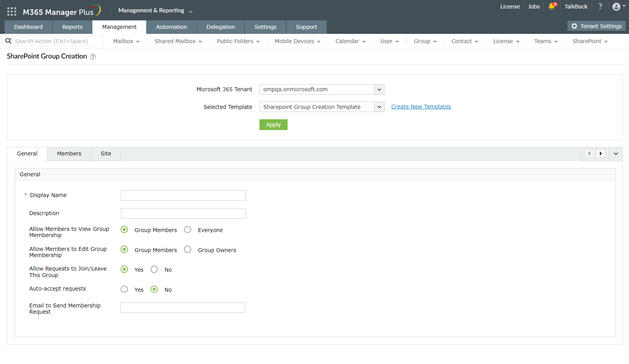629x364 pixels.
Task: Select Everyone for viewing group membership
Action: click(x=187, y=230)
